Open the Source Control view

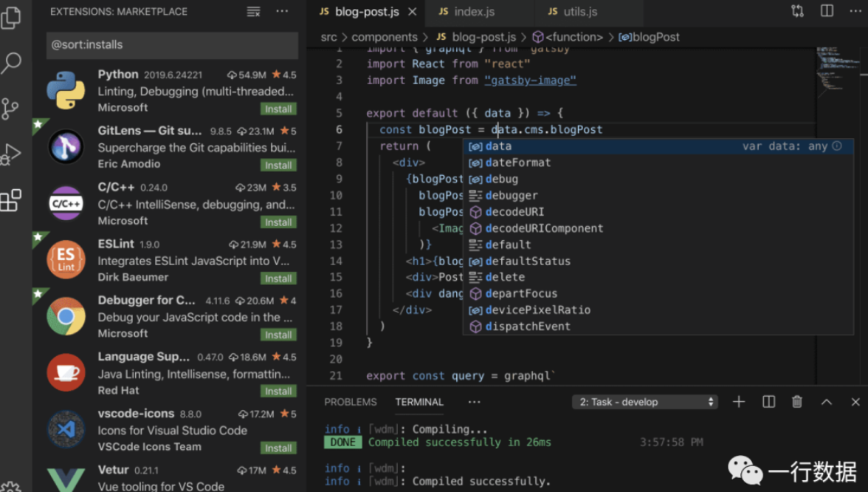click(x=10, y=109)
